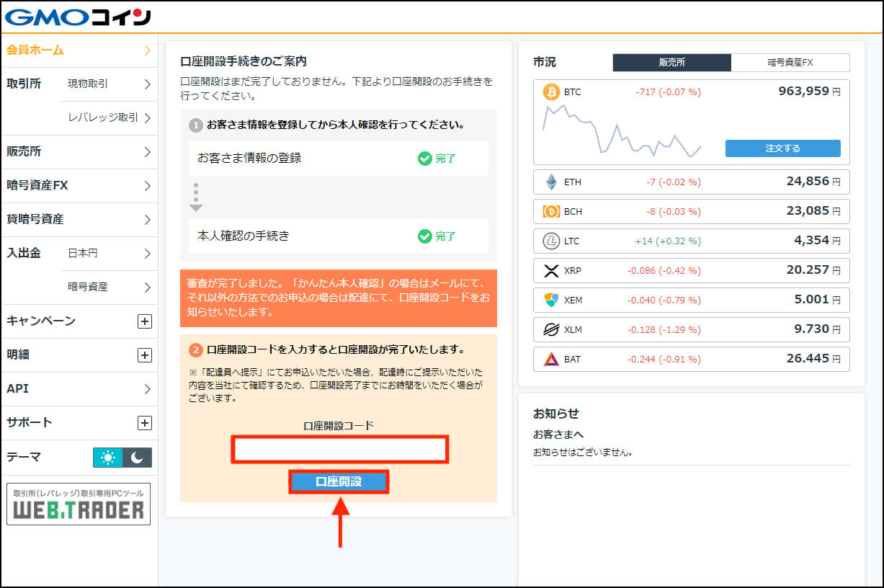Click the BAT coin icon
884x588 pixels.
coord(551,359)
